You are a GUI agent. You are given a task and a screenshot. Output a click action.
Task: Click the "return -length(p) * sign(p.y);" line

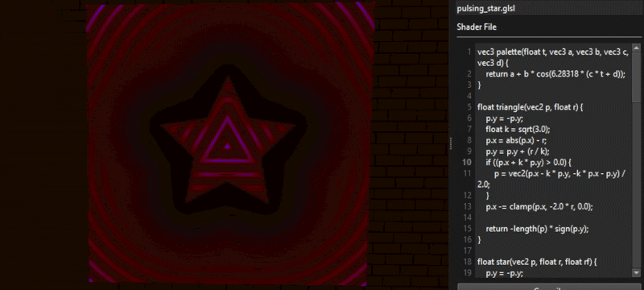pos(537,229)
